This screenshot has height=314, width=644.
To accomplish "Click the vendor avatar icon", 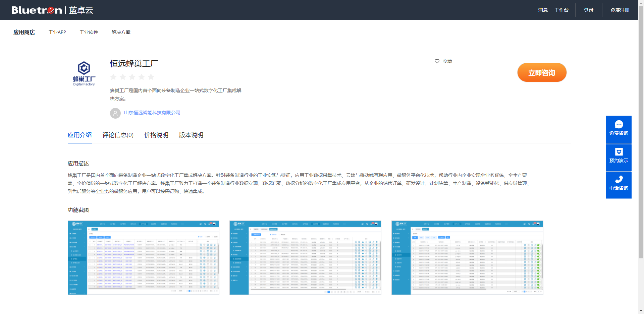I will point(115,113).
